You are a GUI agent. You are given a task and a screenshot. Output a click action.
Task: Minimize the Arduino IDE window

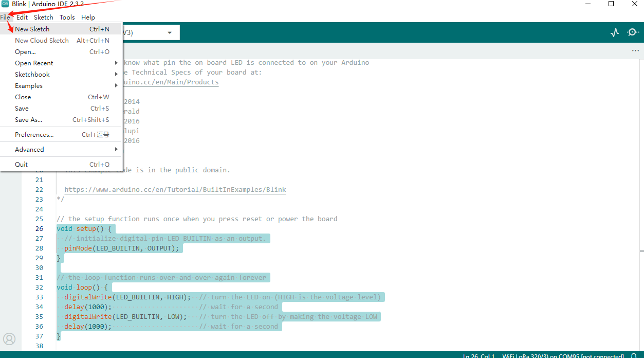point(587,4)
